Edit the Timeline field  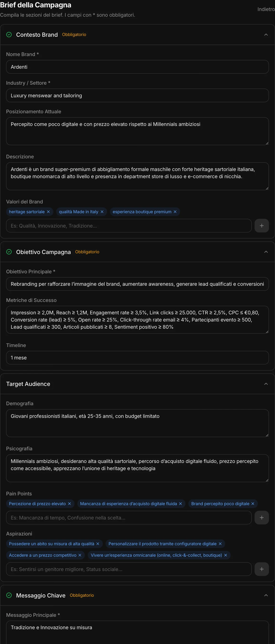click(137, 358)
